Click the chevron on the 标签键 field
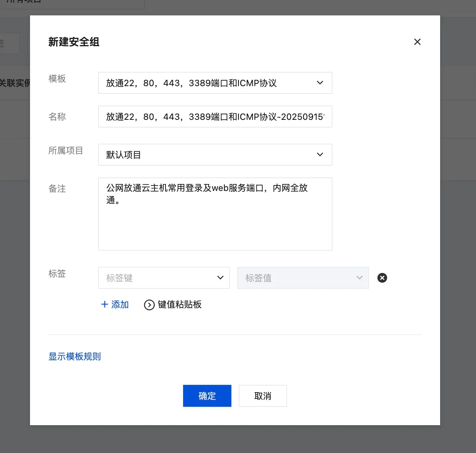476x453 pixels. (x=220, y=278)
